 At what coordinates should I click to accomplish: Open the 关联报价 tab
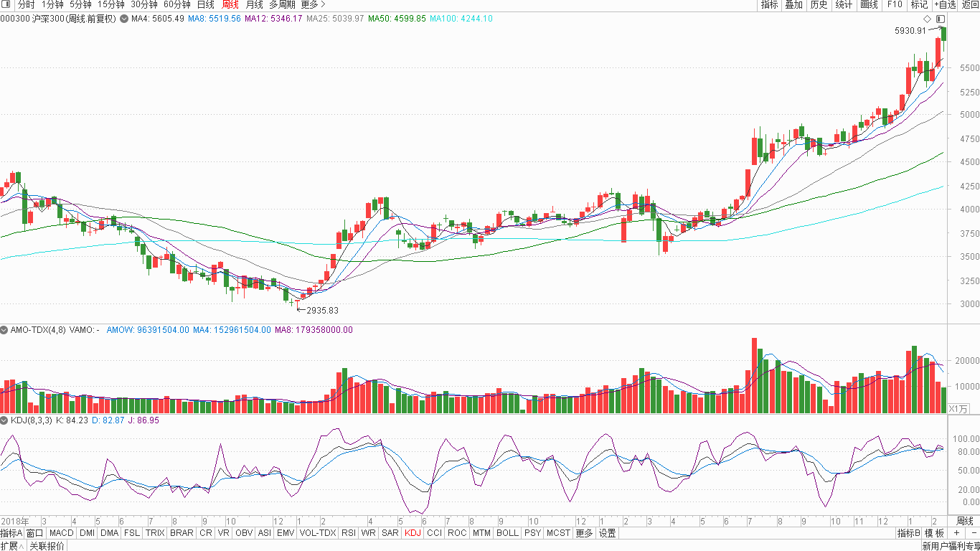click(46, 546)
